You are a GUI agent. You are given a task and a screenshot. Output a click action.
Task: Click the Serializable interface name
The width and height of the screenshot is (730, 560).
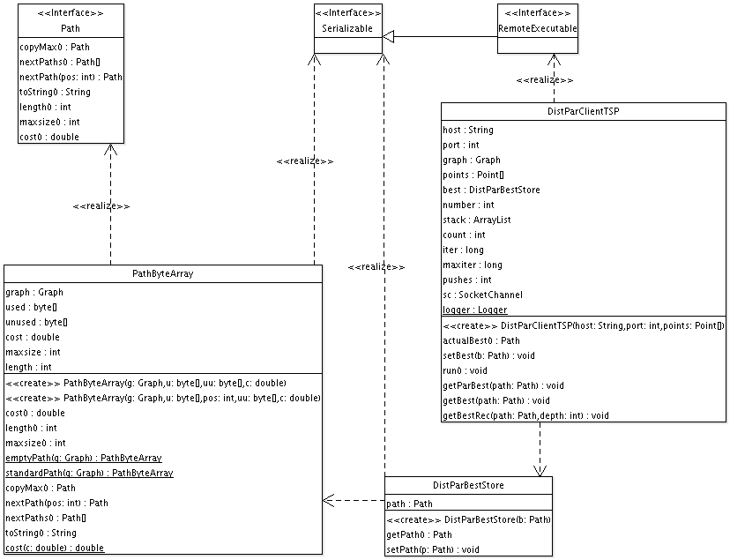[x=347, y=28]
